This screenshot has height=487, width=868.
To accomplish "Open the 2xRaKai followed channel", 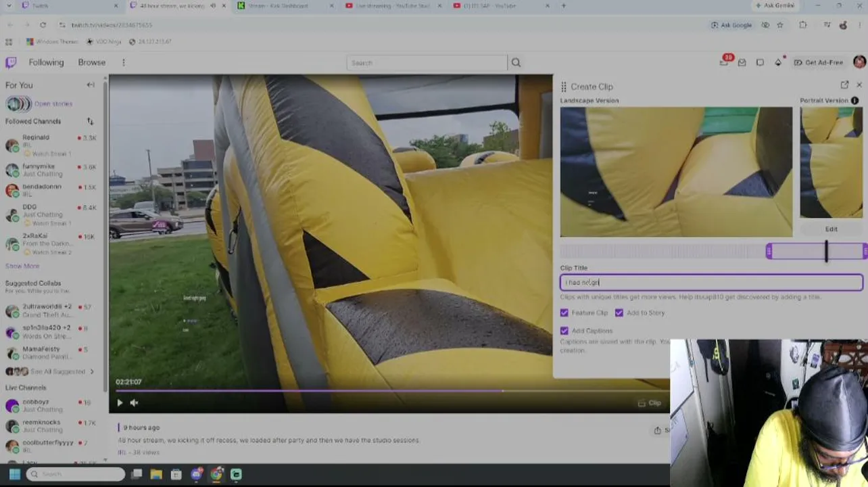I will 51,243.
